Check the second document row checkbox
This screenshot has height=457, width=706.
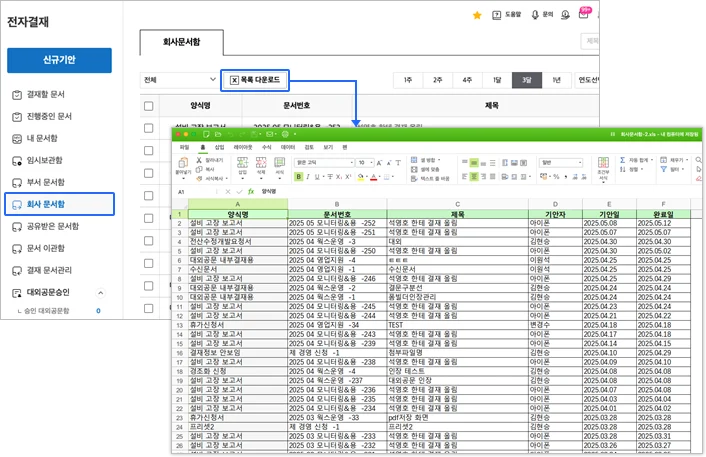[149, 150]
